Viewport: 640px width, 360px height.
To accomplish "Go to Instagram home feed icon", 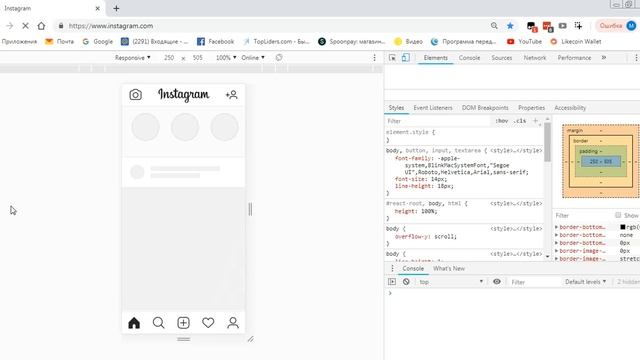I will pos(134,323).
